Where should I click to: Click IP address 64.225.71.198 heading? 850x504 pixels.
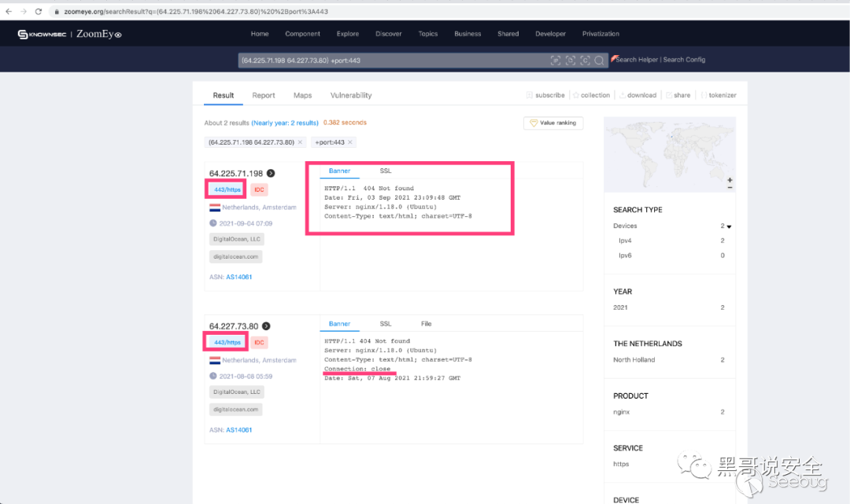click(236, 173)
